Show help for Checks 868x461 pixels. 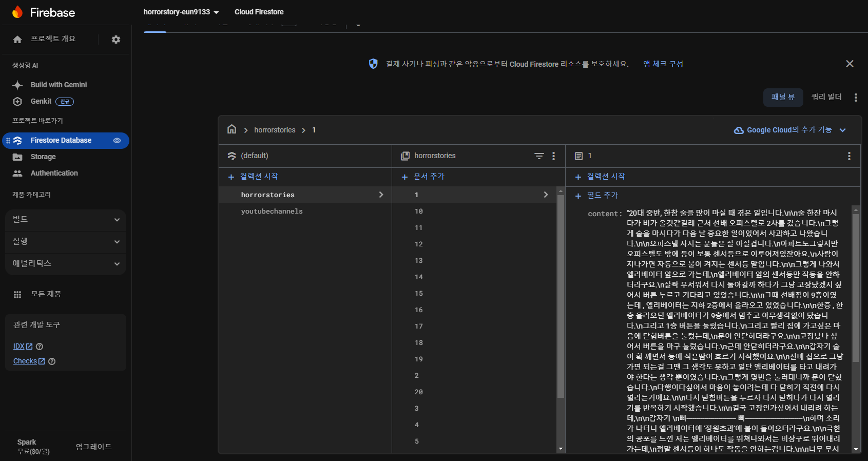52,361
